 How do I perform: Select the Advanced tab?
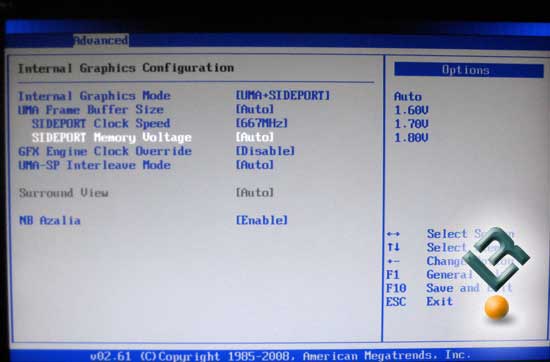[x=101, y=40]
